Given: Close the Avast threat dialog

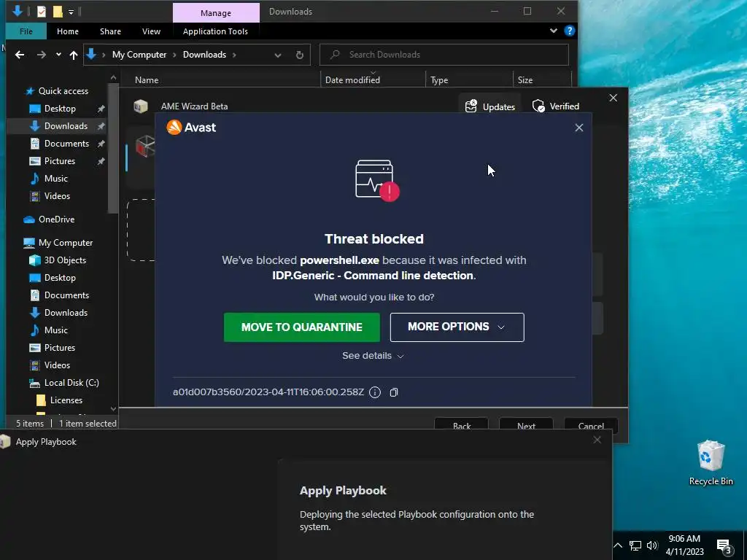Looking at the screenshot, I should 578,128.
